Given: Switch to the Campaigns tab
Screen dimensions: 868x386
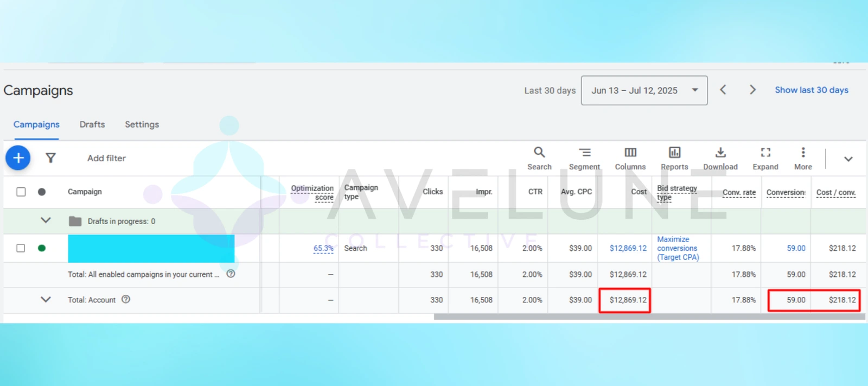Looking at the screenshot, I should click(36, 124).
